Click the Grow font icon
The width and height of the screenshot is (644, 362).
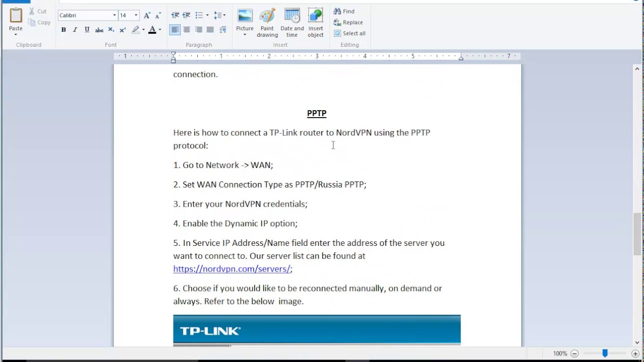point(147,16)
